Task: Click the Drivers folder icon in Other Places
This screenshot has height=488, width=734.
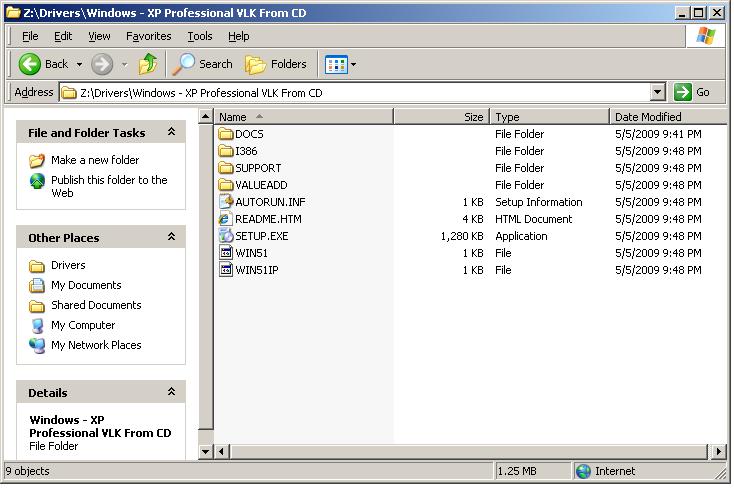Action: (37, 266)
